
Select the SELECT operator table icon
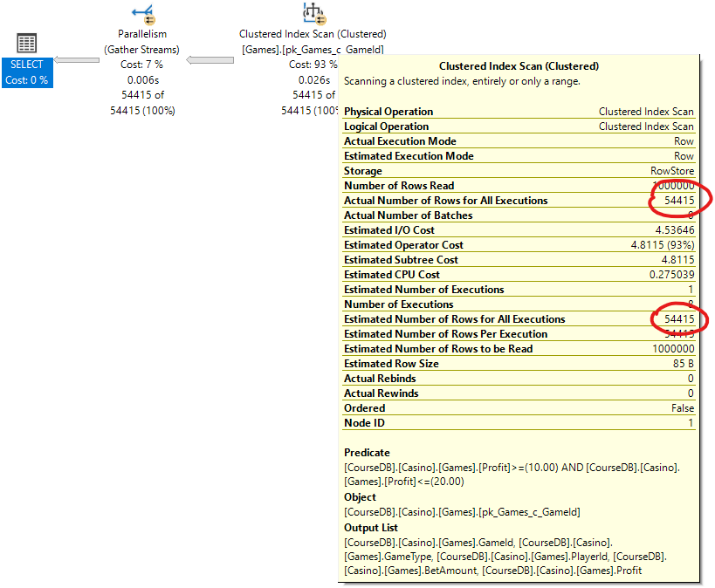[x=26, y=44]
